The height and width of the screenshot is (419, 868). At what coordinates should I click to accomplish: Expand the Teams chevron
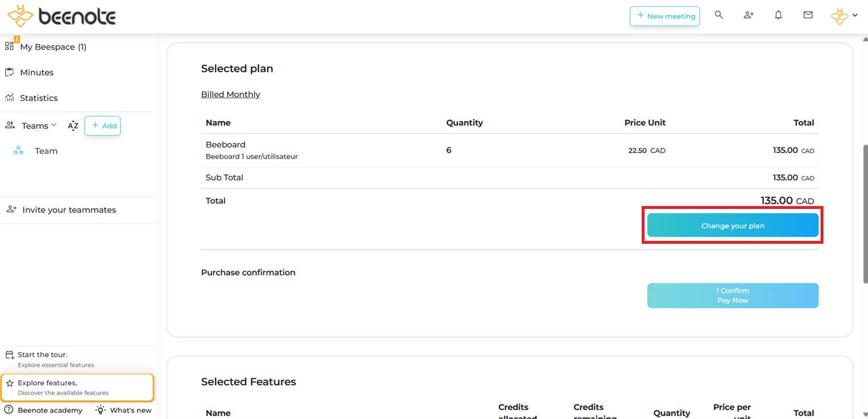[x=54, y=125]
